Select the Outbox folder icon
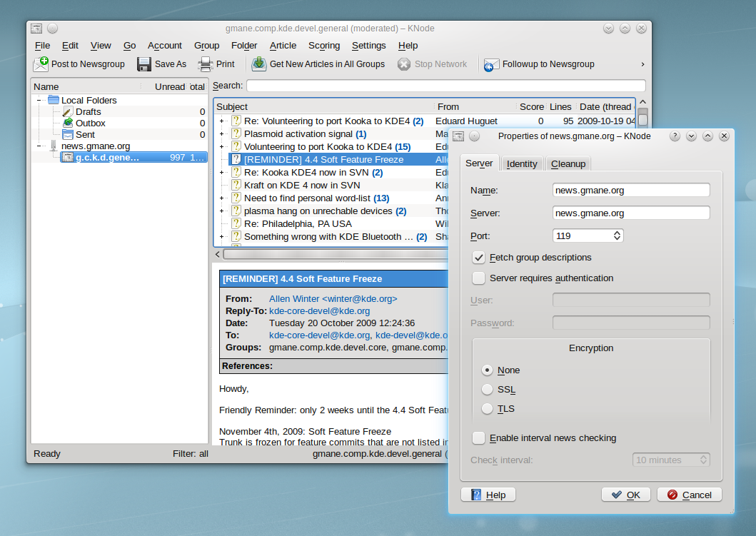Viewport: 756px width, 536px height. point(68,123)
